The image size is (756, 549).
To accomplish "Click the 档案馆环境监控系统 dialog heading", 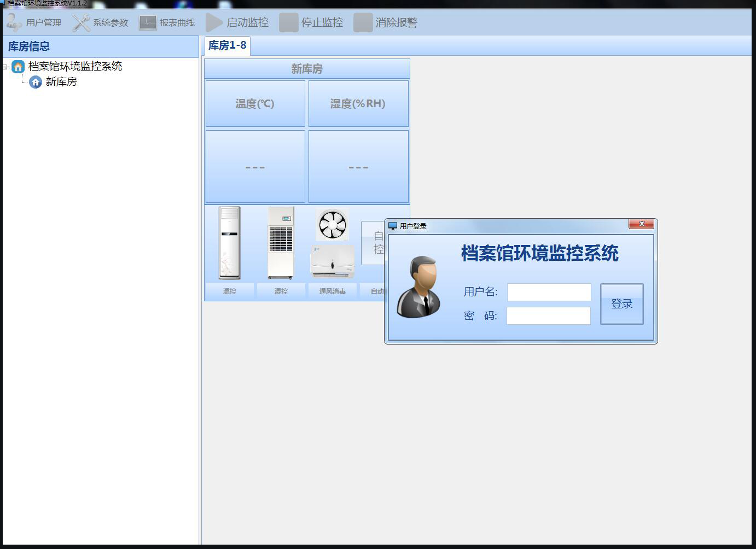I will coord(540,253).
